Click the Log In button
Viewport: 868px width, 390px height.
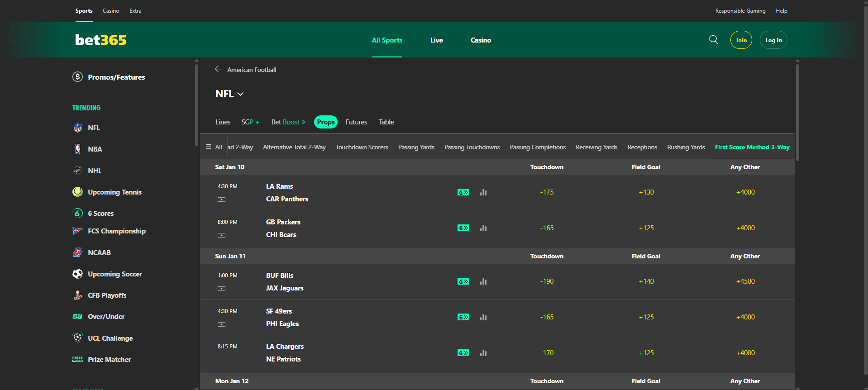(773, 40)
